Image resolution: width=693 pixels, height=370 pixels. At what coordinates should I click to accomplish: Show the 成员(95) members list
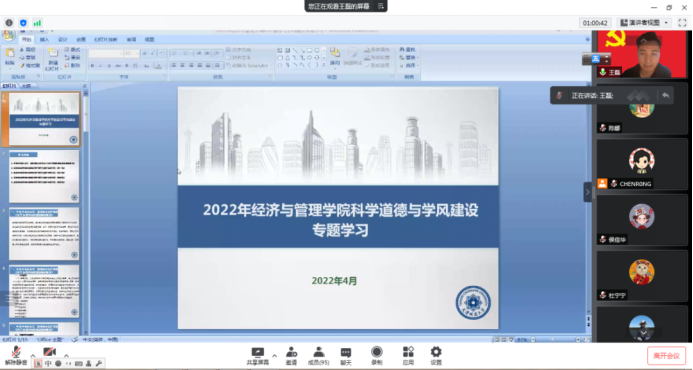click(x=319, y=356)
